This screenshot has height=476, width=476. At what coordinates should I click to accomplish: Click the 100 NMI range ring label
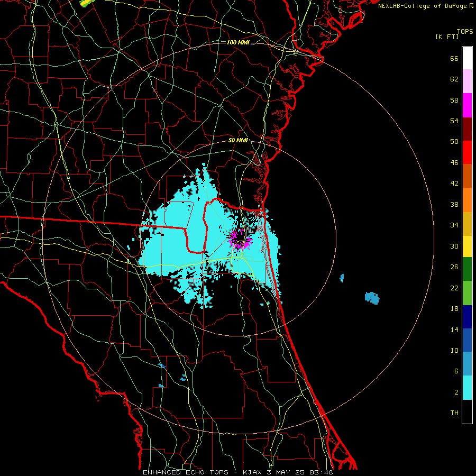click(x=238, y=42)
